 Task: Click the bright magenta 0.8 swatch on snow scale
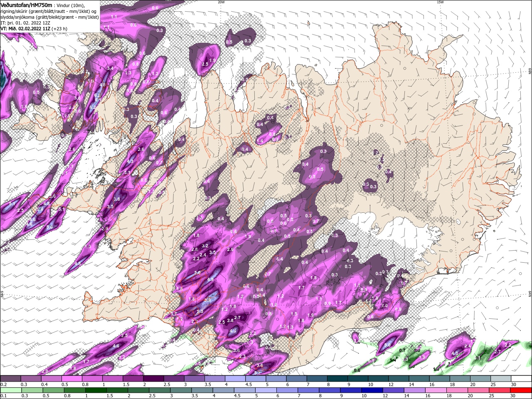click(x=92, y=379)
